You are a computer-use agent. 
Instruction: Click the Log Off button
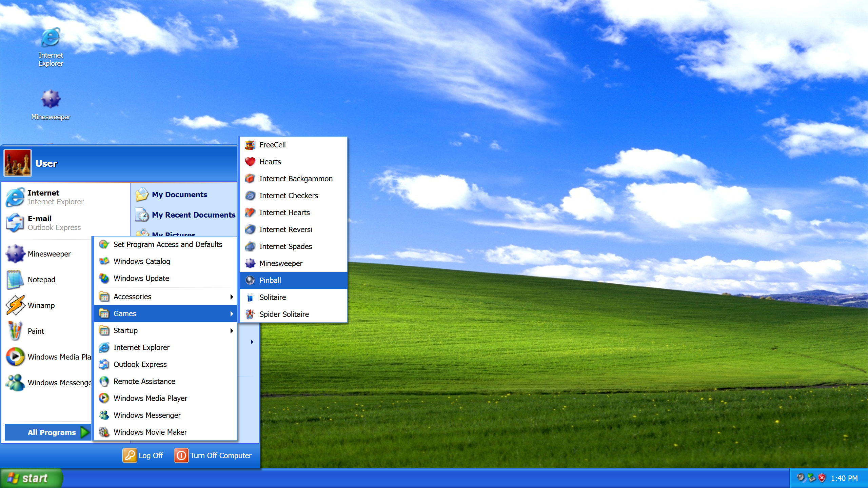pyautogui.click(x=143, y=455)
